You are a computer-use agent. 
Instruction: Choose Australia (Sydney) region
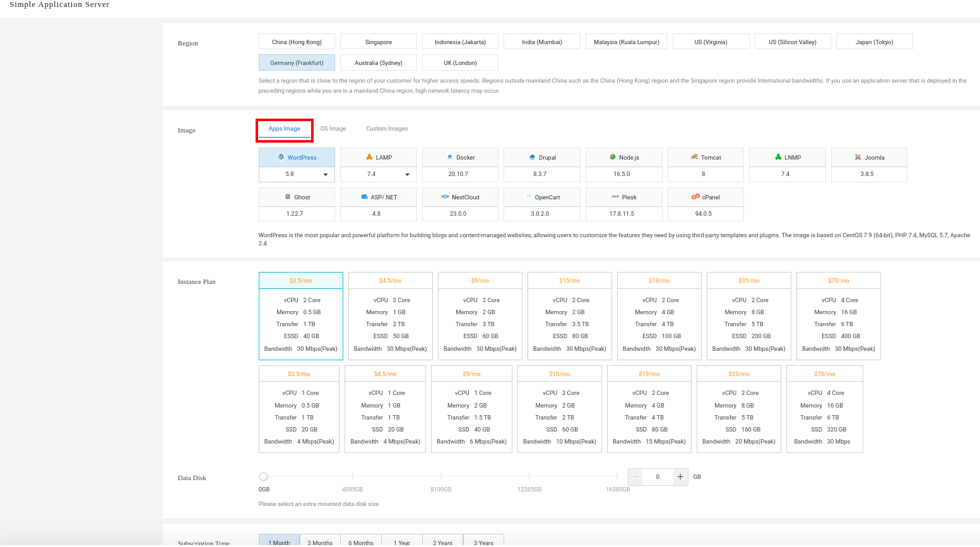[x=379, y=62]
